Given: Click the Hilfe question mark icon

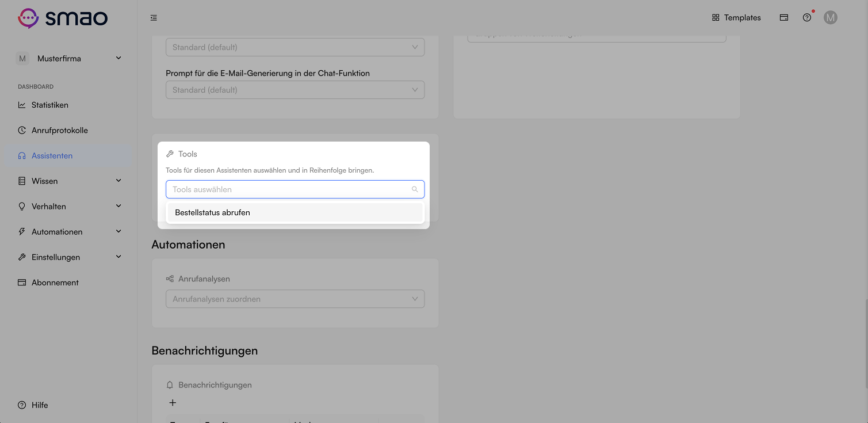Looking at the screenshot, I should [22, 405].
